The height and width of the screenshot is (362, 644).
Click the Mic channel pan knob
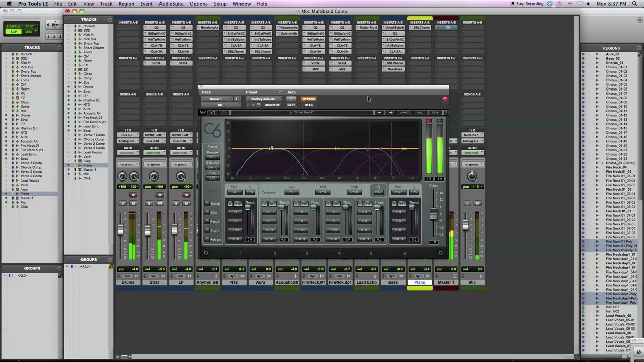[x=472, y=176]
